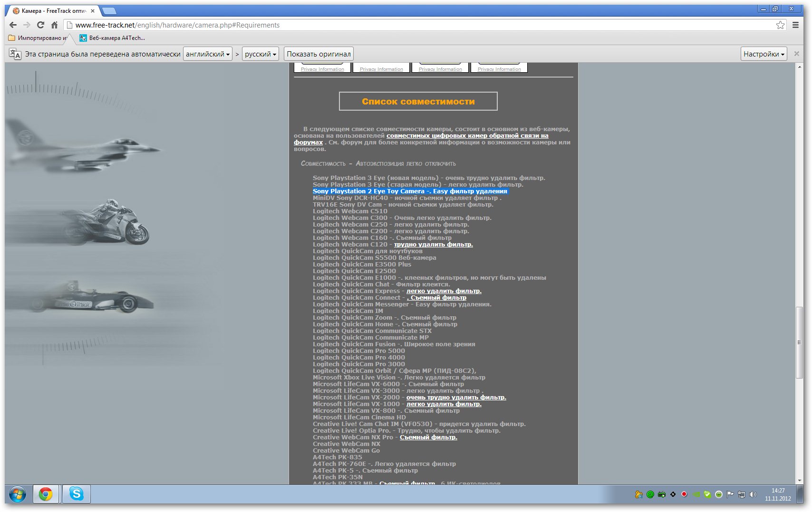This screenshot has height=512, width=812.
Task: Open the совместимых цифровых камер forum link
Action: (x=467, y=136)
